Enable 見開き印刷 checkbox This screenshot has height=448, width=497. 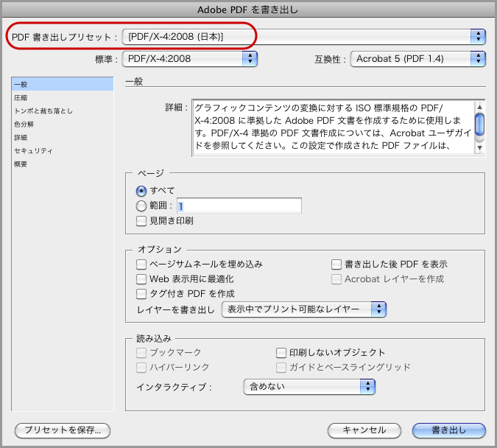click(x=141, y=221)
